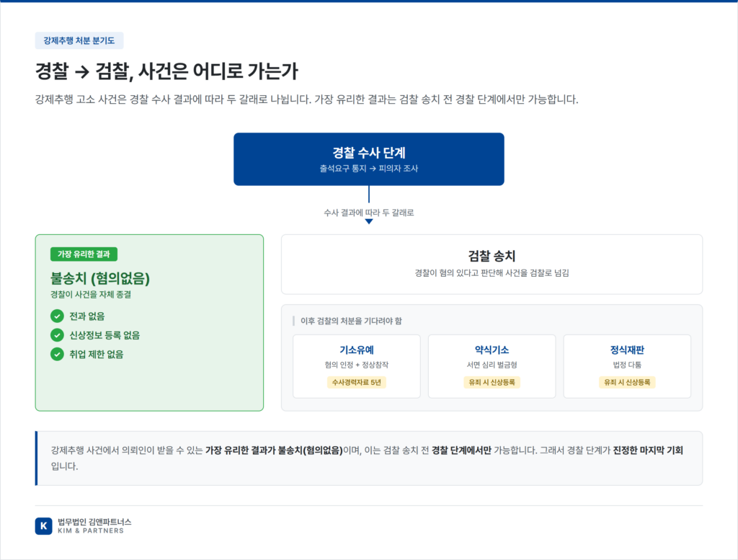The image size is (738, 560).
Task: Click the text 법정 다툼
Action: coord(627,365)
